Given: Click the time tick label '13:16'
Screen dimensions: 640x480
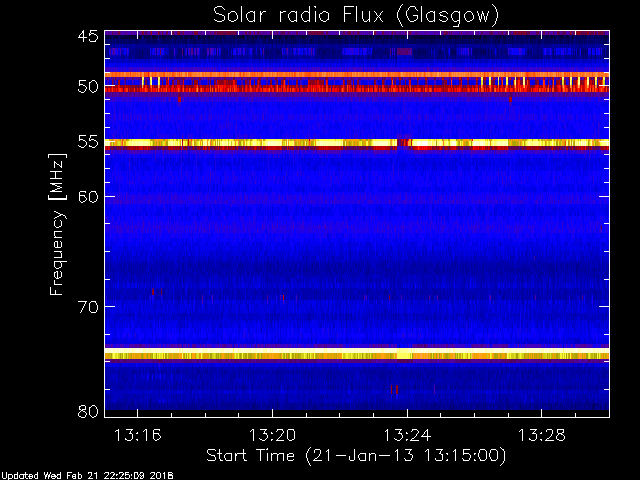Looking at the screenshot, I should tap(138, 435).
